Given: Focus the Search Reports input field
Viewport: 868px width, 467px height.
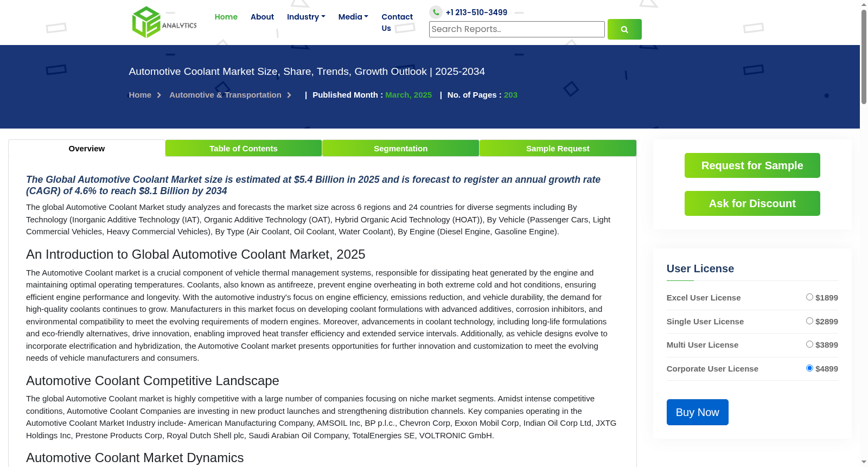Looking at the screenshot, I should tap(517, 29).
